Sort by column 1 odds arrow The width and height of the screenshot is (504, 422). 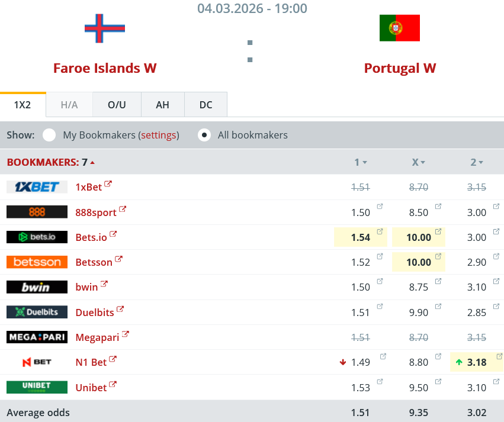pyautogui.click(x=365, y=162)
